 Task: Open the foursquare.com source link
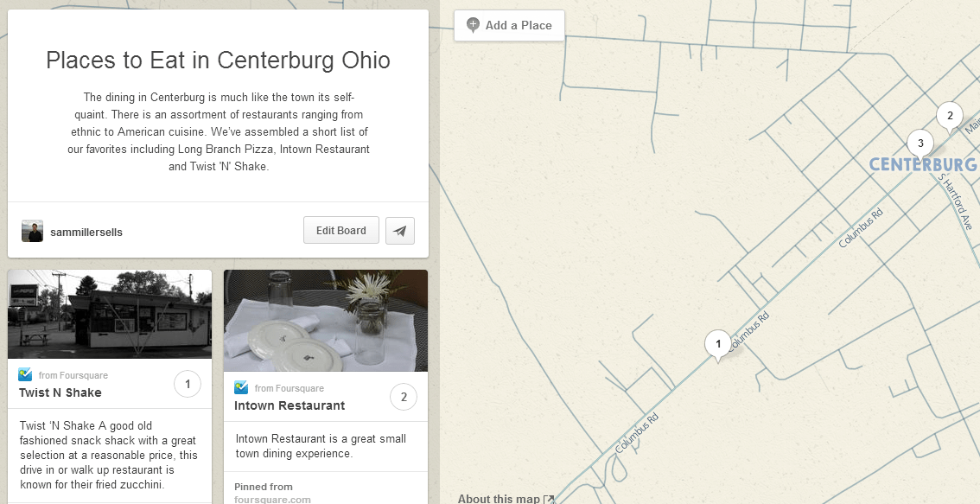[273, 499]
